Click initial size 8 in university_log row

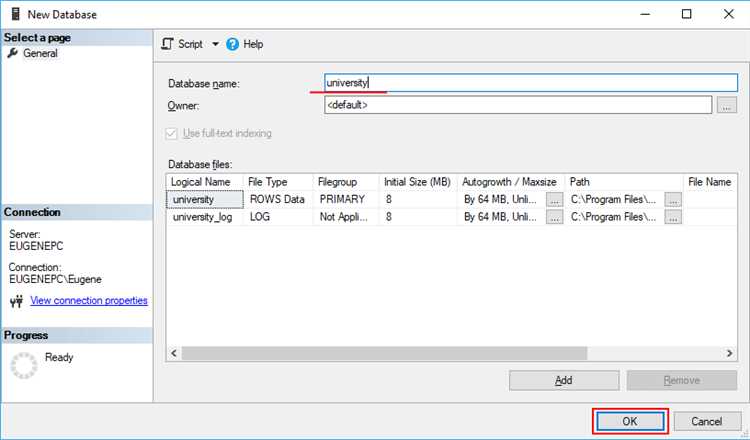(x=418, y=217)
